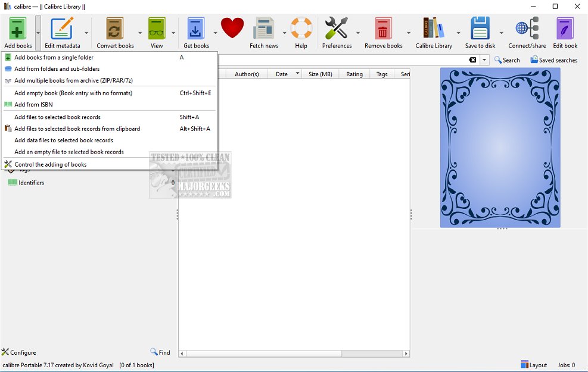Select Add books from a single folder

tap(54, 58)
